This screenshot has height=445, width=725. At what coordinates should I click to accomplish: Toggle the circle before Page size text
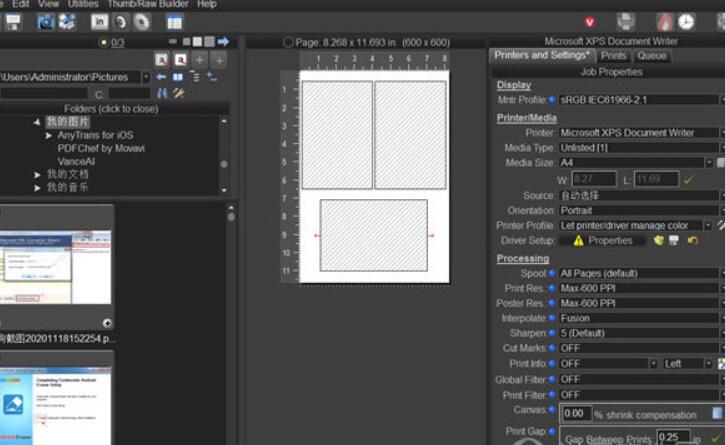(288, 43)
